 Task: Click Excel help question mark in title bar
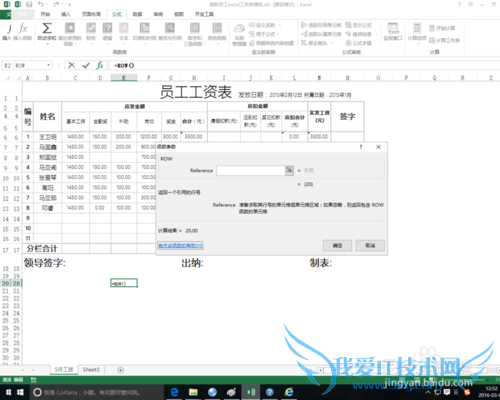[459, 4]
